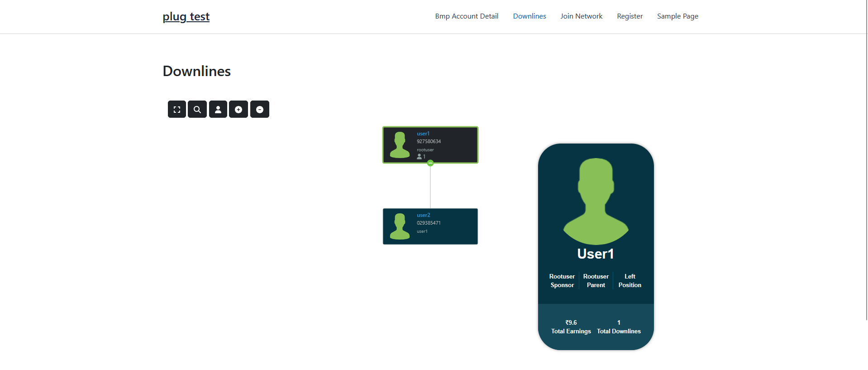Screen dimensions: 868x370
Task: Zoom in with the plus icon
Action: (x=238, y=109)
